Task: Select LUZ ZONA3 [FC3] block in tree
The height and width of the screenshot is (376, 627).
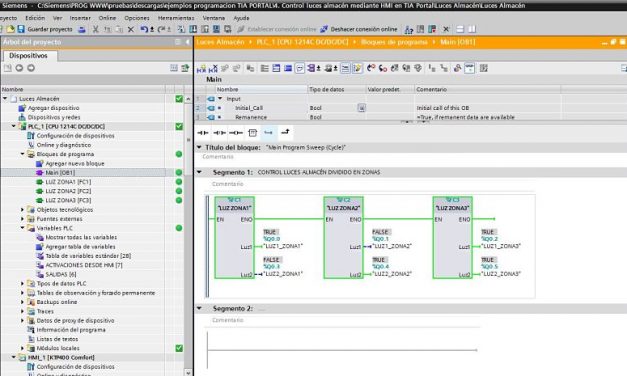Action: (68, 200)
